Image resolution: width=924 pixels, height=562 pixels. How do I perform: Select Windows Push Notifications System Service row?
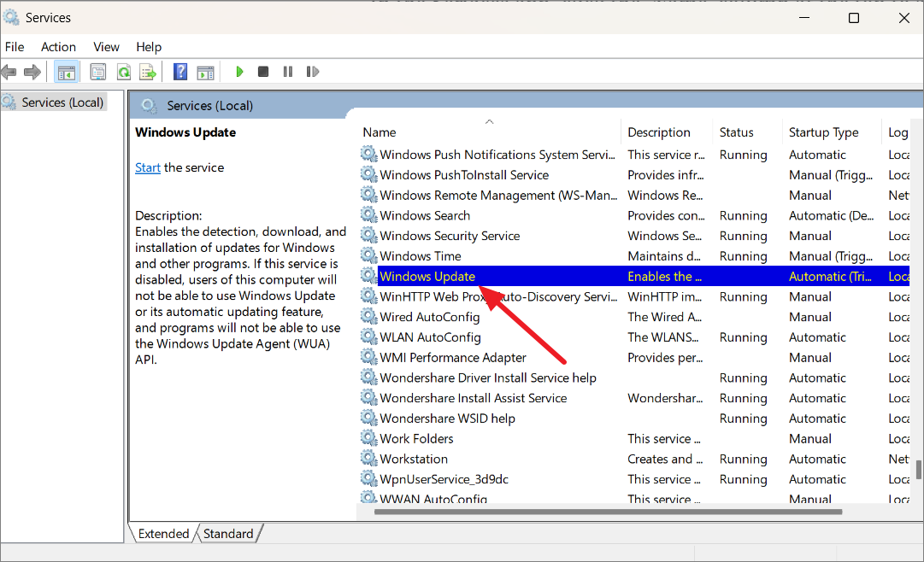click(634, 155)
